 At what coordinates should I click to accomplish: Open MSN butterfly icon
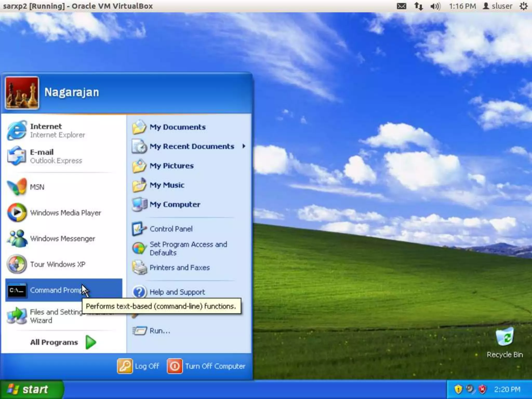[17, 187]
